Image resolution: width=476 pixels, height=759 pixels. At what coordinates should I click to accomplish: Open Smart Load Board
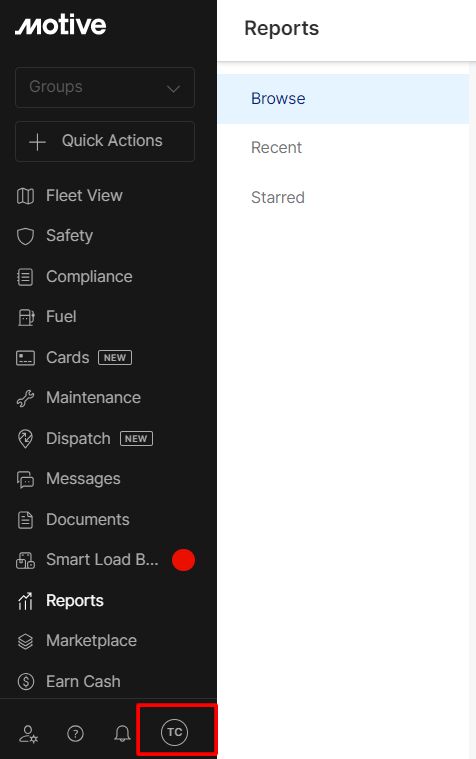click(102, 560)
